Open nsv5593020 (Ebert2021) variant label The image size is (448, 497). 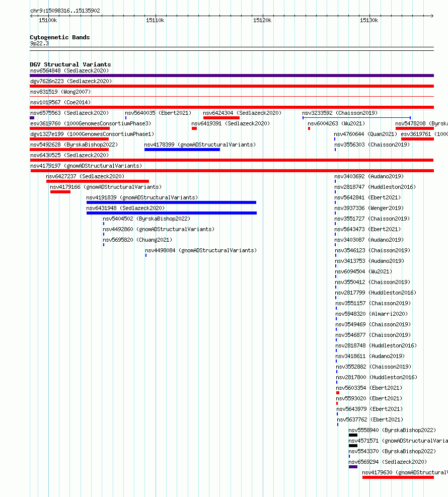click(x=369, y=398)
